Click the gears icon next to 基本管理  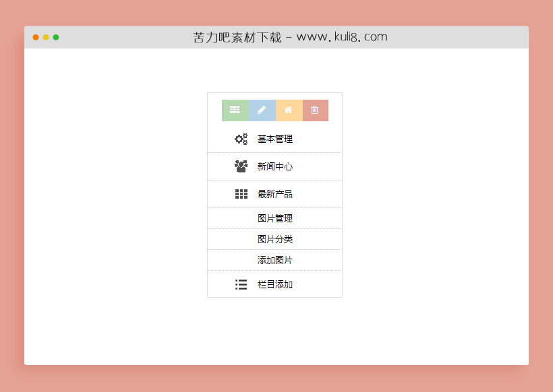pos(241,139)
